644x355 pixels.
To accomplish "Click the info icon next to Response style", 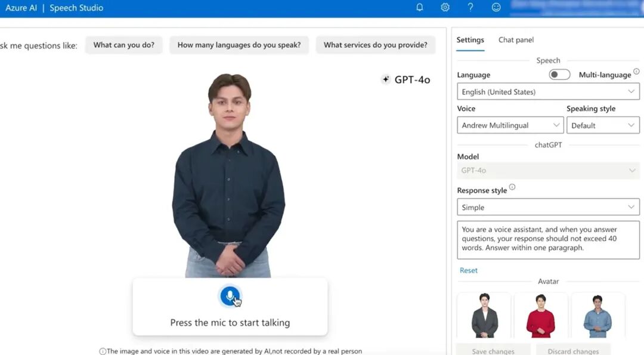I will click(x=512, y=187).
